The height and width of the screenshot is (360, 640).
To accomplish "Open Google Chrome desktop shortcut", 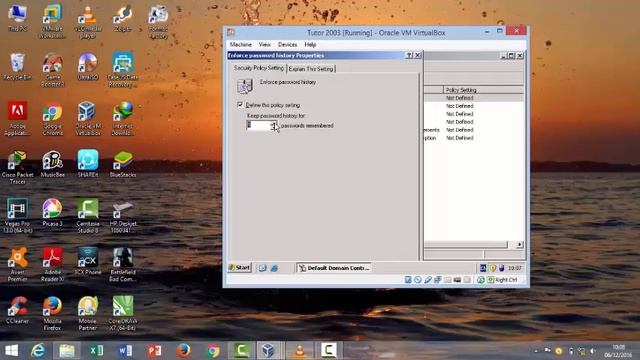I will [52, 120].
